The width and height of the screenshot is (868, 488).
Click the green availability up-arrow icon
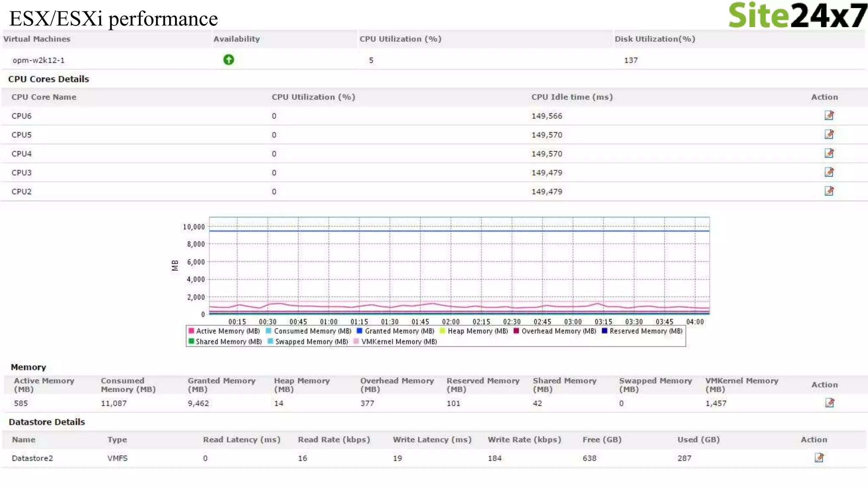[228, 60]
